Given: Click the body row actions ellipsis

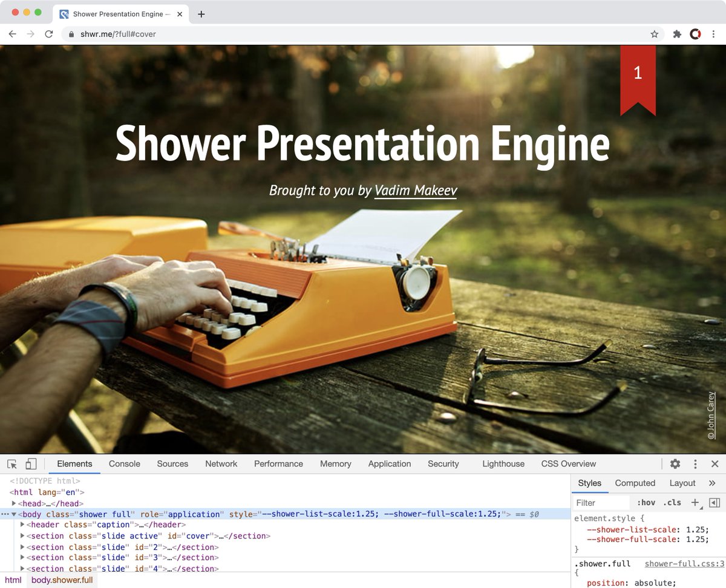Looking at the screenshot, I should [4, 514].
